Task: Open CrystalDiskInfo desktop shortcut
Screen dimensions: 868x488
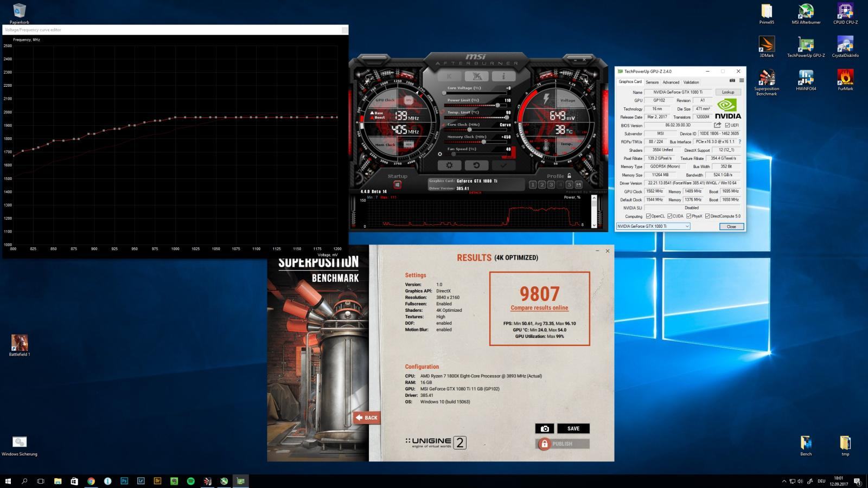Action: point(845,47)
